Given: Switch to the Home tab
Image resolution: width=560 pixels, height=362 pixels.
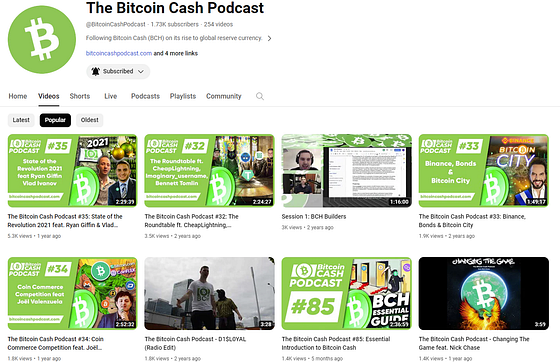Looking at the screenshot, I should (x=18, y=96).
